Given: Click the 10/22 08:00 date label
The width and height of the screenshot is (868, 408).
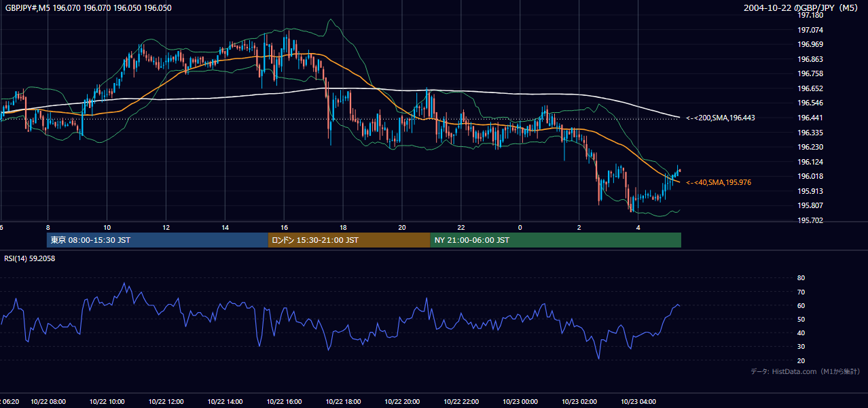Looking at the screenshot, I should [48, 401].
